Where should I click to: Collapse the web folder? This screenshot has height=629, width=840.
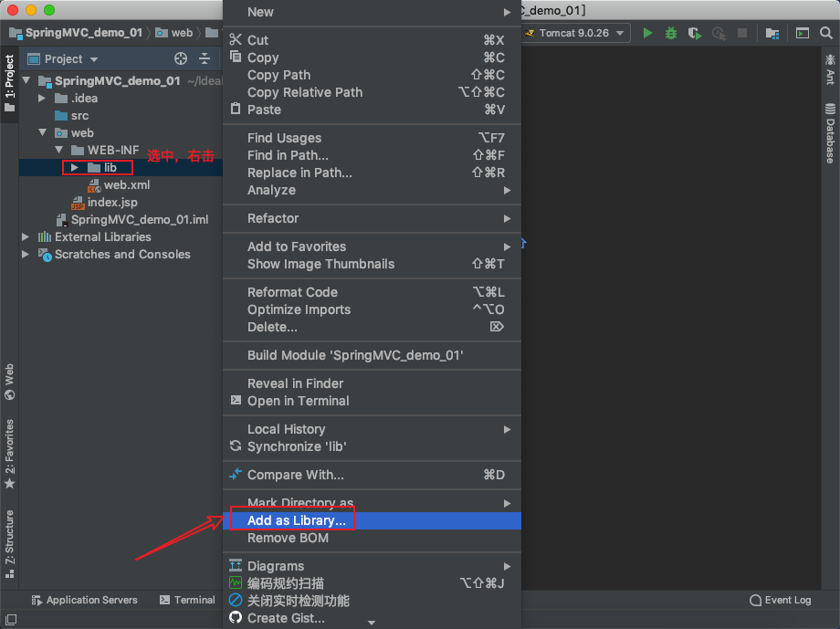42,133
